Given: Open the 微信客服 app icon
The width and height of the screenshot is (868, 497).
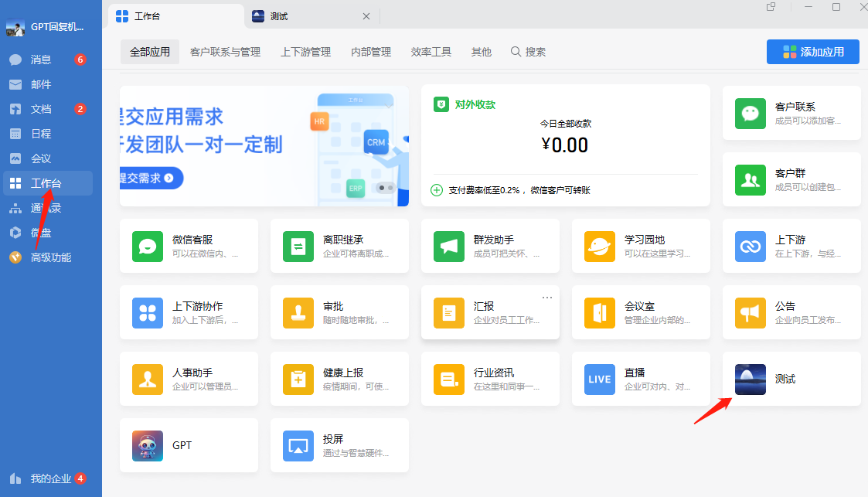Looking at the screenshot, I should click(148, 246).
